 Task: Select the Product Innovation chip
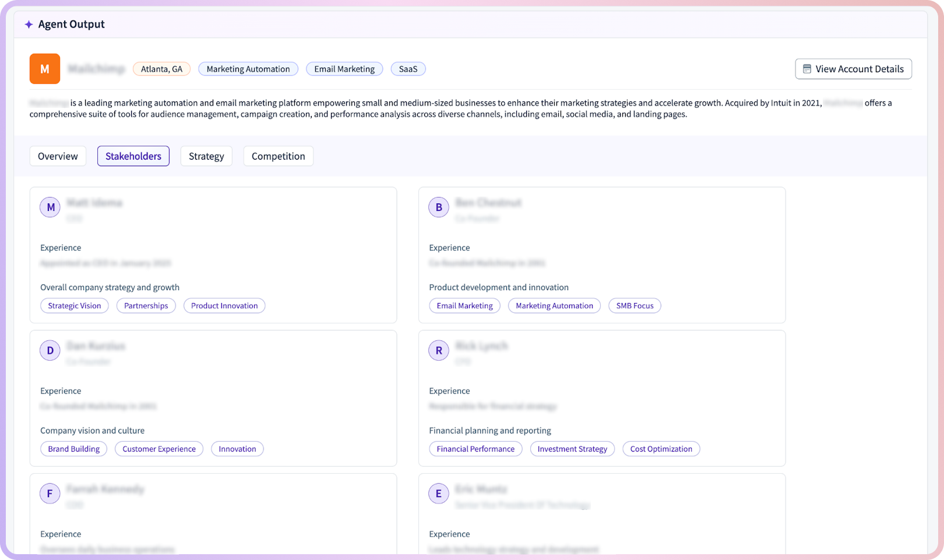pos(224,306)
